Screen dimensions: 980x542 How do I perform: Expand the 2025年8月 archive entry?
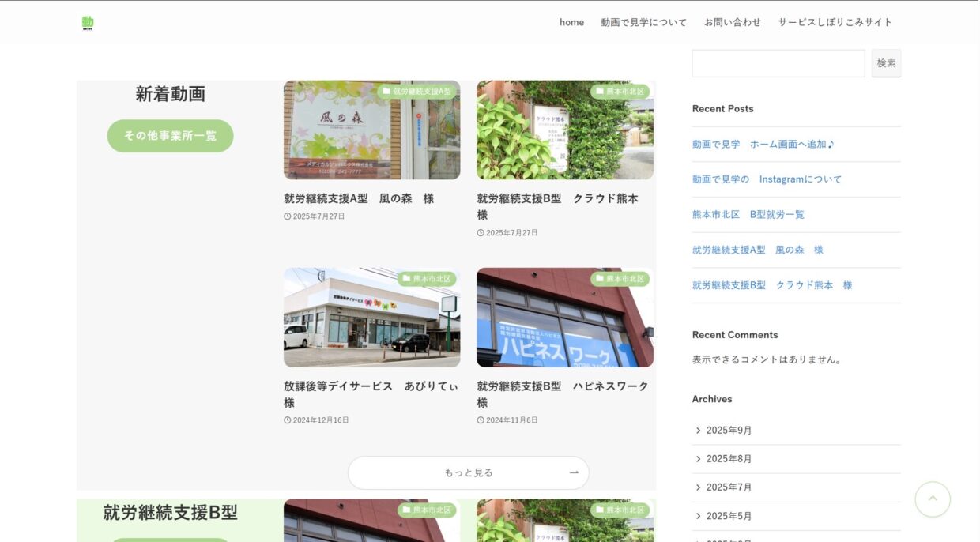click(729, 459)
